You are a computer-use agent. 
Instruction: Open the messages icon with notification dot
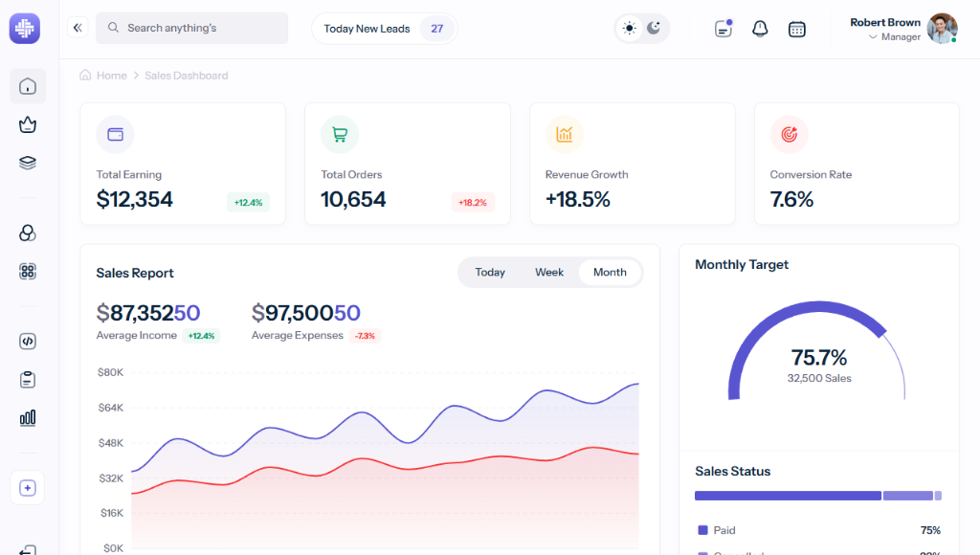pyautogui.click(x=723, y=29)
